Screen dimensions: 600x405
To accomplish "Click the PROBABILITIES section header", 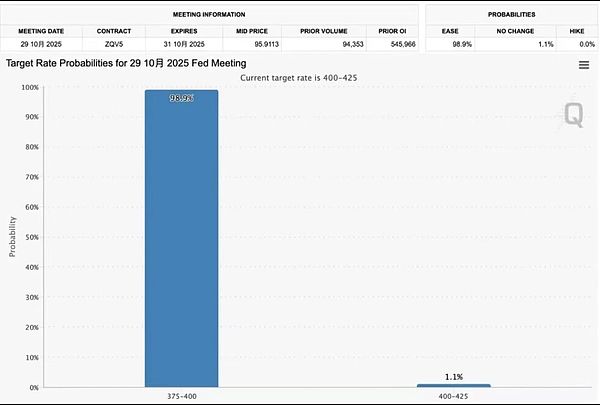I will pos(512,15).
